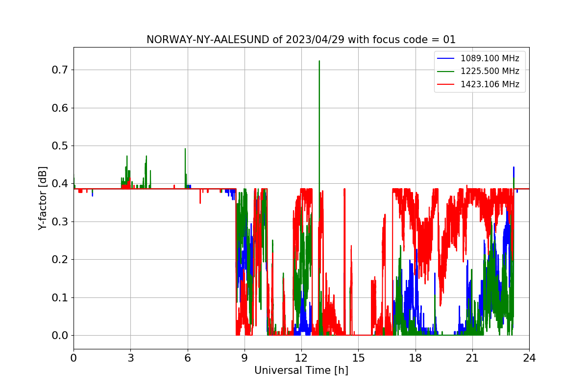Click the x-axis tick label 12
Screen dimensions: 588x392
point(301,358)
